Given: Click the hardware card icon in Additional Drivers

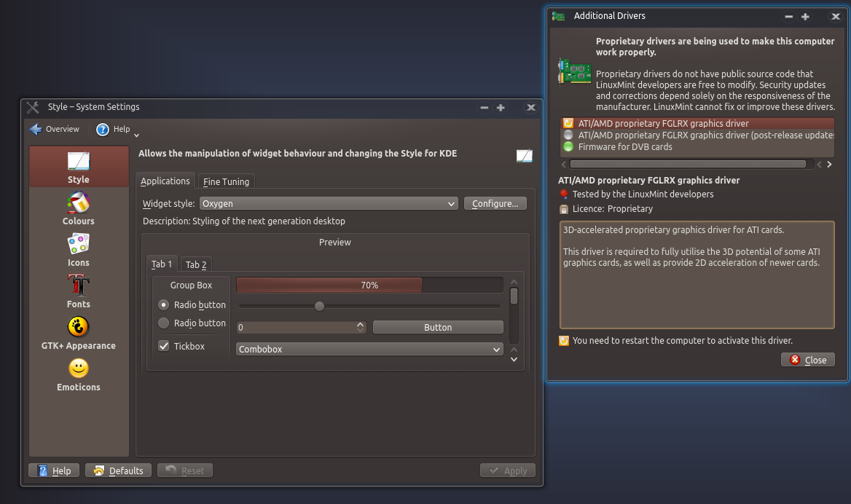Looking at the screenshot, I should click(575, 72).
